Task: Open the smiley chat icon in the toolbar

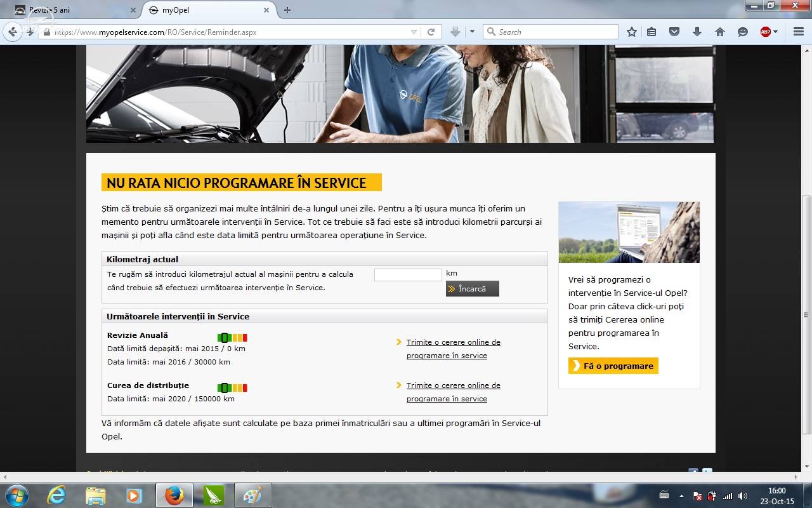Action: [743, 32]
